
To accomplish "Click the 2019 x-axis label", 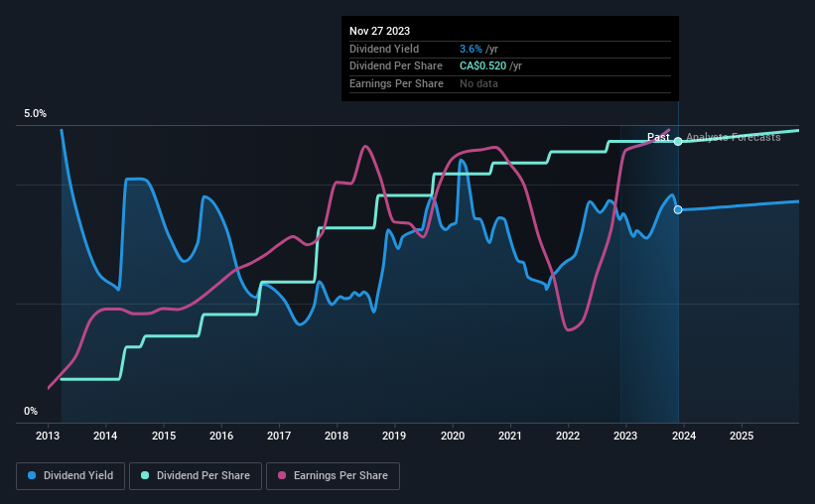I will pos(394,436).
